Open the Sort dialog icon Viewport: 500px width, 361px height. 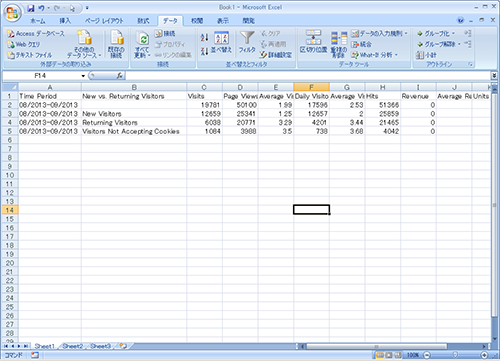coord(221,38)
